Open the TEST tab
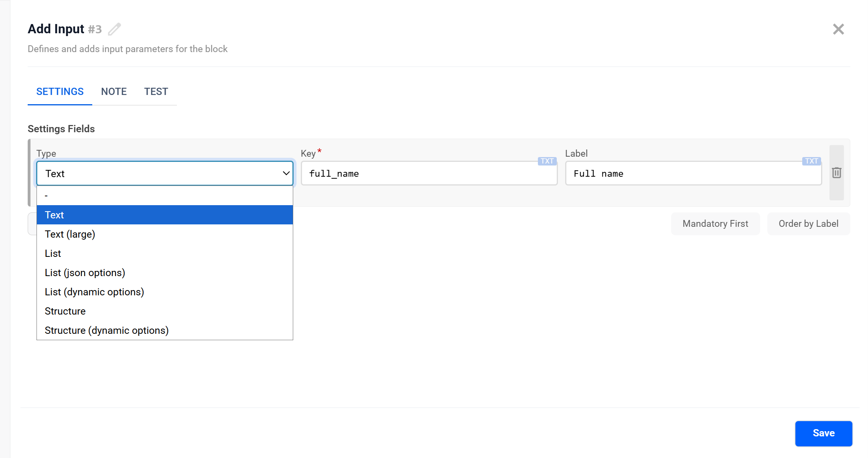The width and height of the screenshot is (868, 458). 156,92
